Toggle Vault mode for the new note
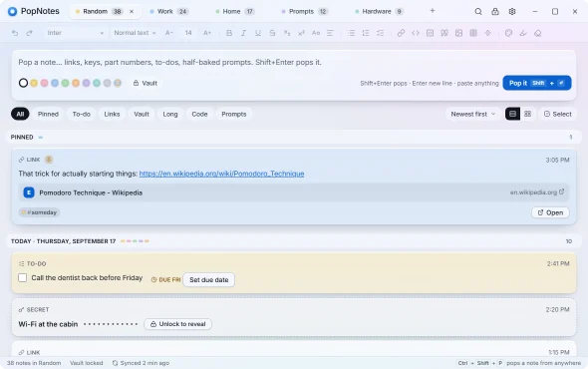Viewport: 588px width, 369px height. pos(146,83)
